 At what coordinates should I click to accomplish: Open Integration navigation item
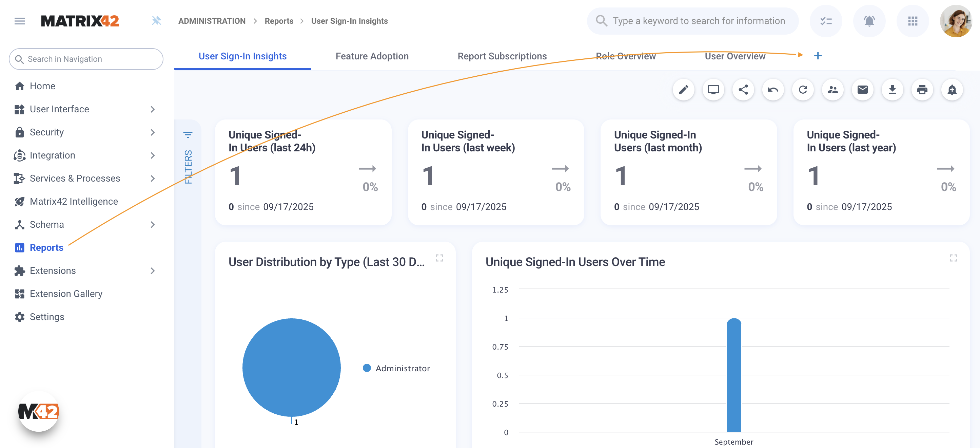pyautogui.click(x=53, y=155)
